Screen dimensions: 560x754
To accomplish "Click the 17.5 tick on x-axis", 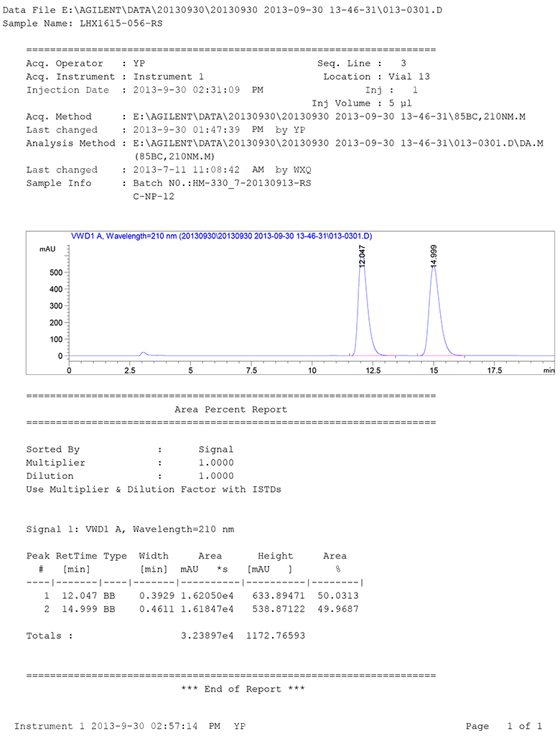I will coord(495,371).
